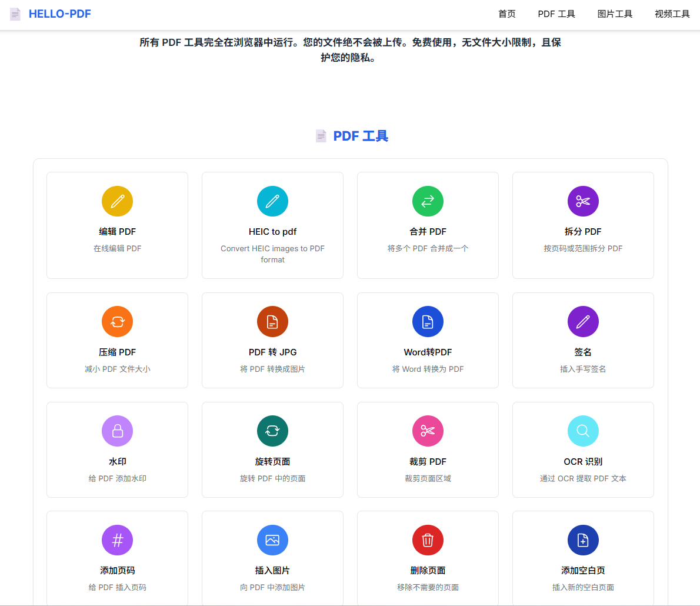Click the 删除页面 trash icon
This screenshot has height=606, width=700.
click(x=428, y=540)
